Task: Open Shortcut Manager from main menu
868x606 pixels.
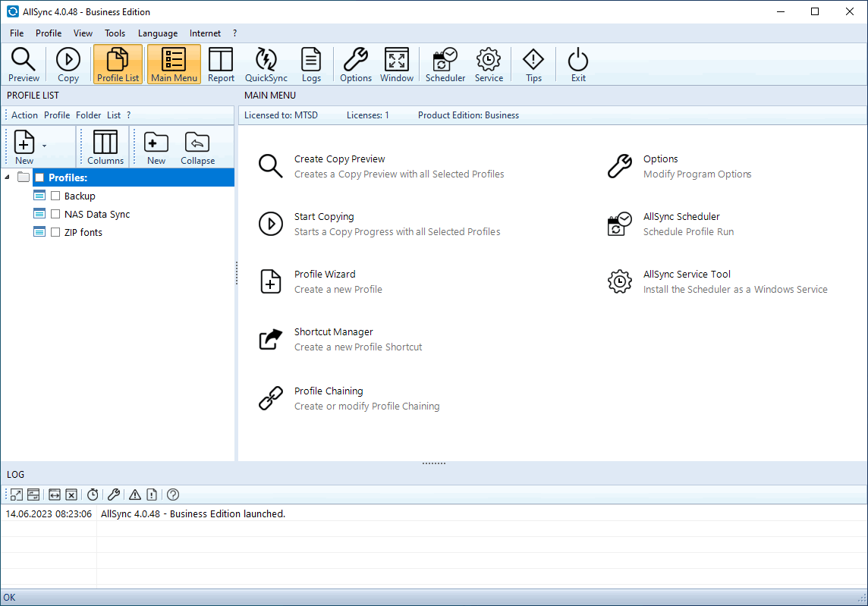Action: (x=333, y=332)
